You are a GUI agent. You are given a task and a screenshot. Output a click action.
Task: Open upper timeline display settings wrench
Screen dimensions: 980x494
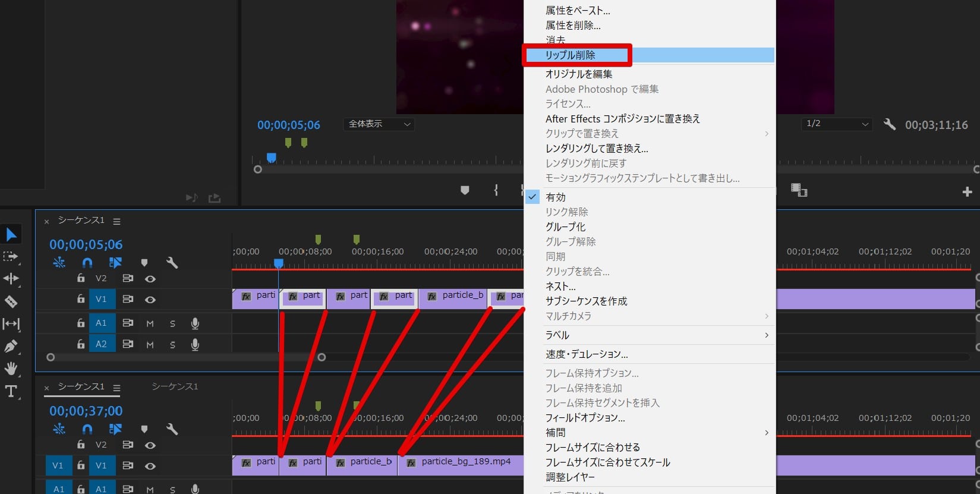click(x=172, y=262)
